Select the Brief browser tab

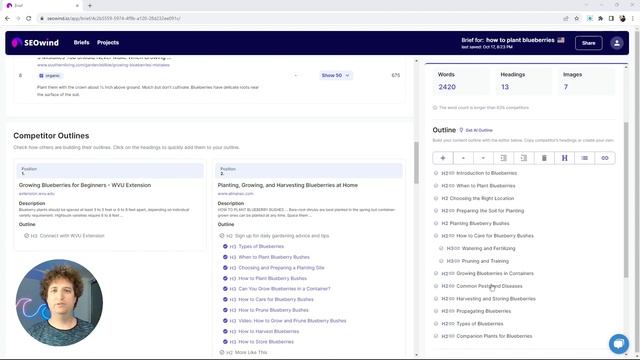click(x=43, y=6)
